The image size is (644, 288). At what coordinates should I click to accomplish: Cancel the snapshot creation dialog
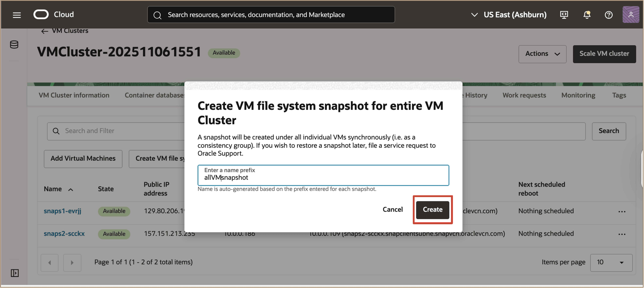(x=393, y=209)
